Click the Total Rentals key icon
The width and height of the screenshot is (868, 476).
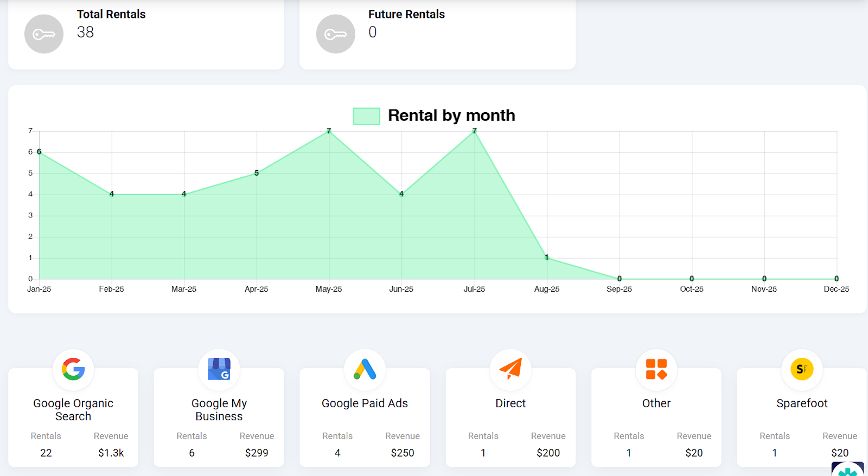44,34
